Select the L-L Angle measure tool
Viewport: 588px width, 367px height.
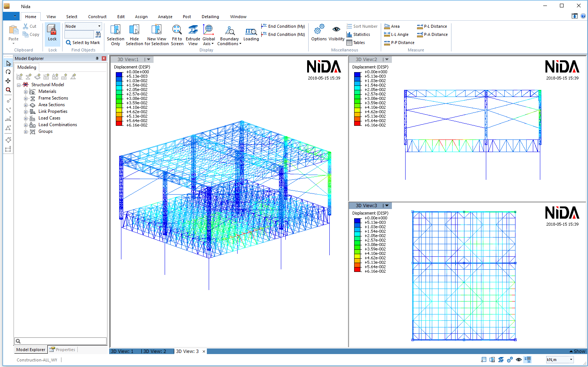(x=396, y=34)
